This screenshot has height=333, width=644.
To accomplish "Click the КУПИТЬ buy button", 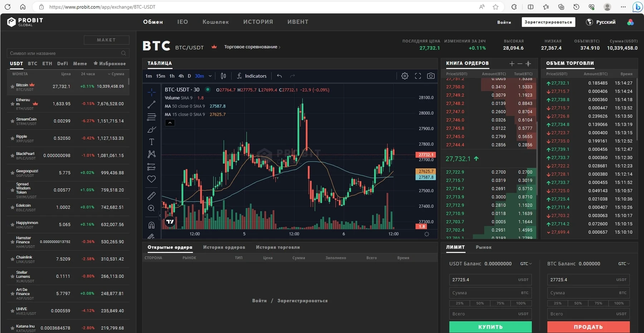I will click(491, 327).
